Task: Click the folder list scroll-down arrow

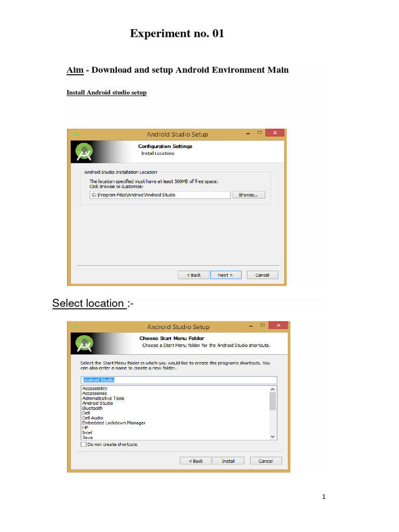Action: (x=272, y=437)
